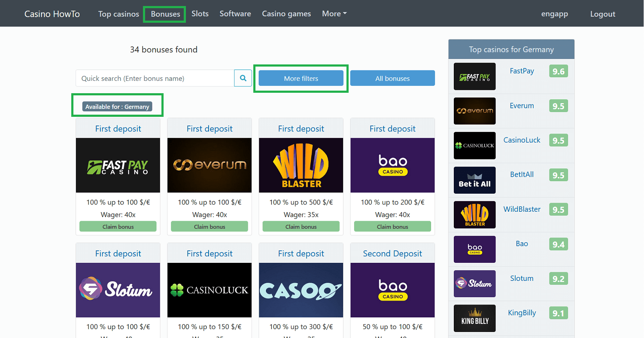Open the Second Deposit bonus title link
The image size is (644, 338).
392,253
